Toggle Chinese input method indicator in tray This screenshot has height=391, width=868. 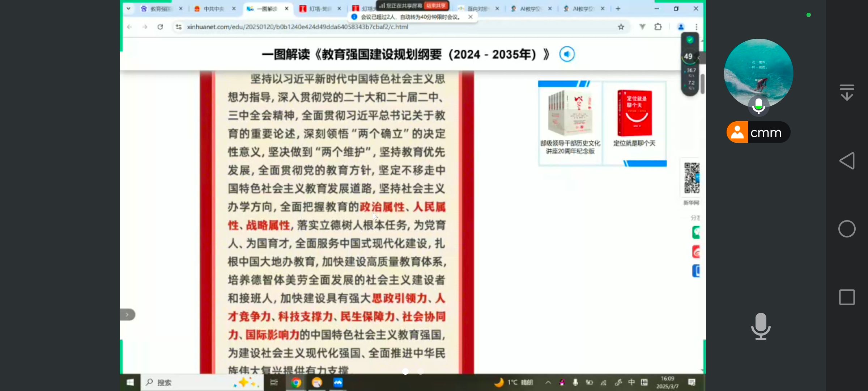point(631,382)
